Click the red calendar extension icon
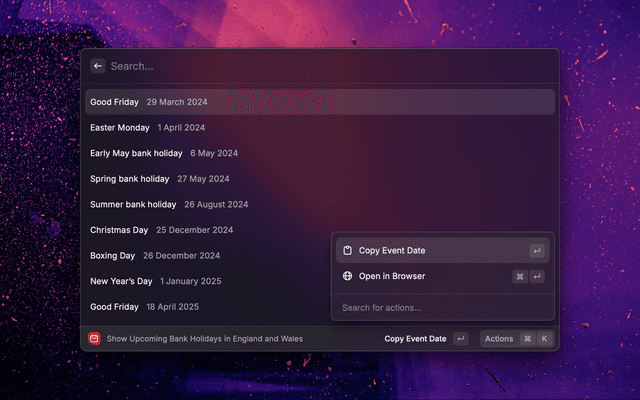Screen dimensions: 640x400 click(94, 339)
